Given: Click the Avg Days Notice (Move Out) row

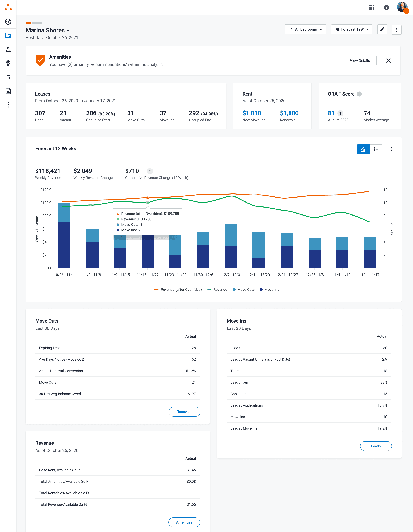Looking at the screenshot, I should 117,359.
